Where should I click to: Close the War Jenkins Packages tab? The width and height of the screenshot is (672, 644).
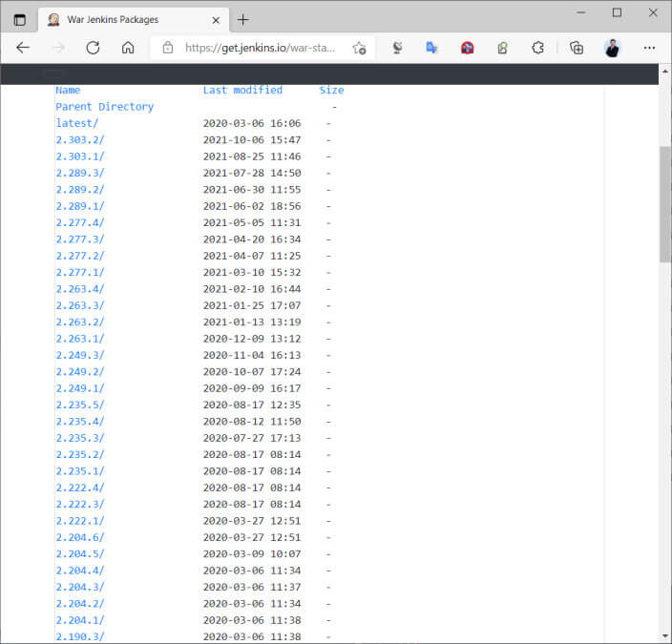tap(216, 20)
